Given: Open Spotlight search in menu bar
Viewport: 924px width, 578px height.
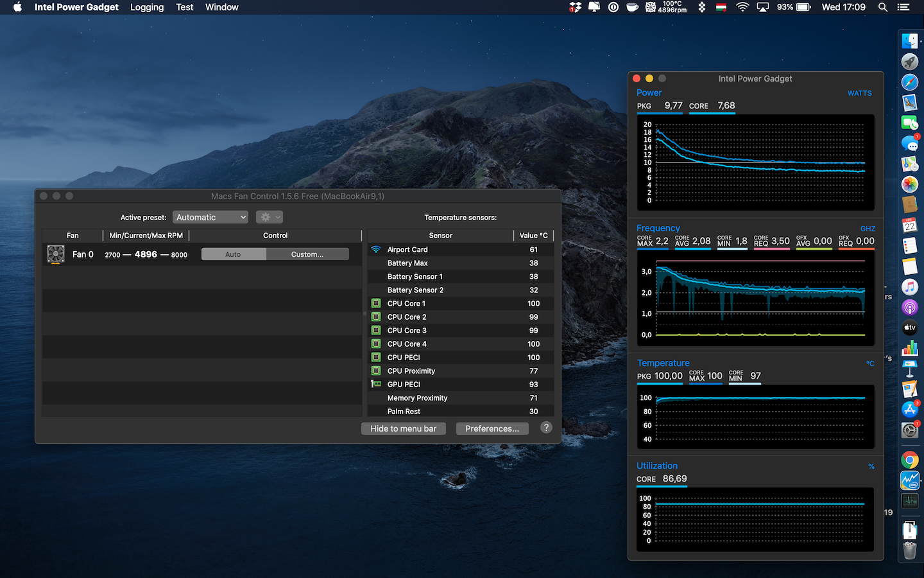Looking at the screenshot, I should pyautogui.click(x=883, y=7).
